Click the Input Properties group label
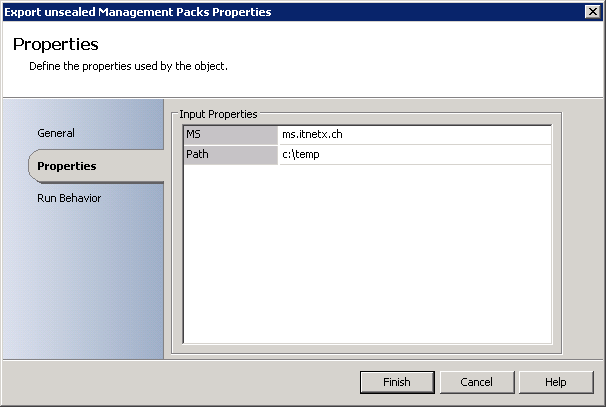606x407 pixels. (218, 115)
